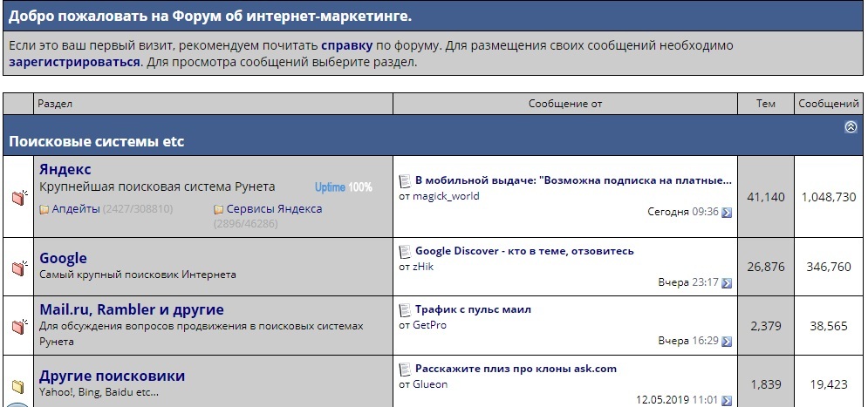868x407 pixels.
Task: Click the Сообщение от column header
Action: point(565,104)
